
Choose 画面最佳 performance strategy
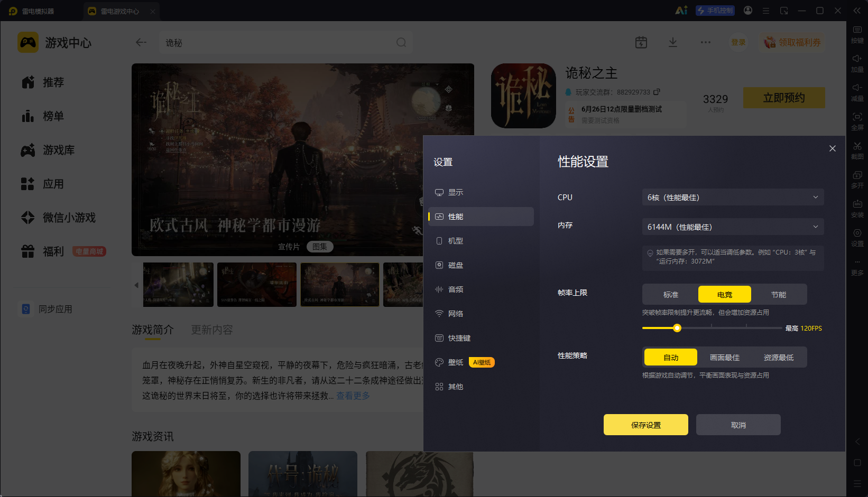[x=725, y=358]
